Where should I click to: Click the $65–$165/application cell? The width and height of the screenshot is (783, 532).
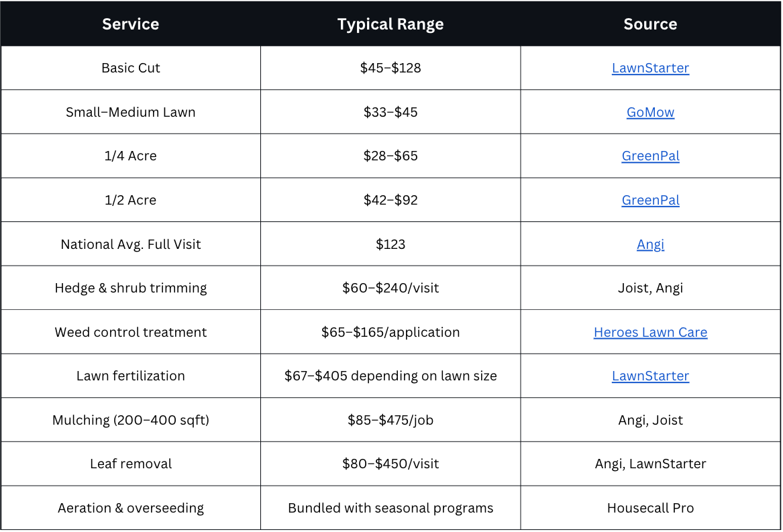pos(390,331)
